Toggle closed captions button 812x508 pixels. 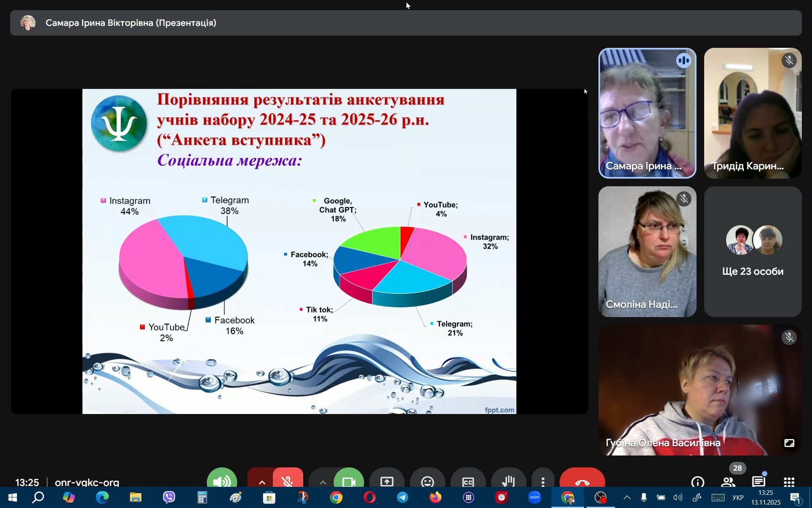click(x=468, y=481)
